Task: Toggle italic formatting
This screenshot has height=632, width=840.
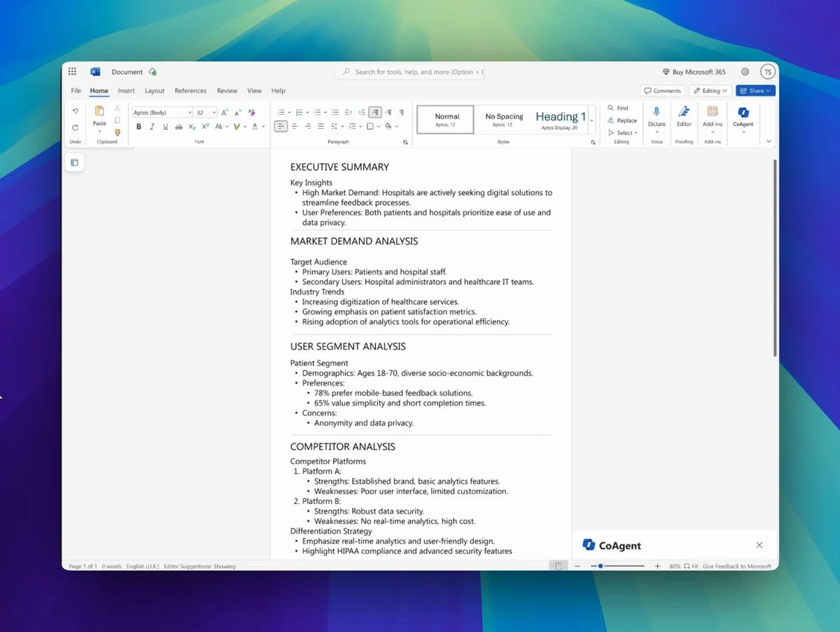Action: tap(152, 127)
